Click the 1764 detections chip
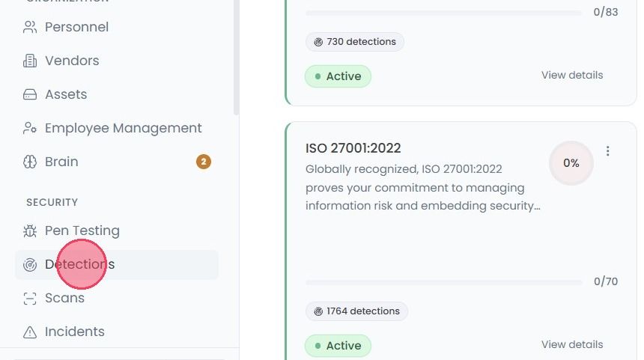 356,311
